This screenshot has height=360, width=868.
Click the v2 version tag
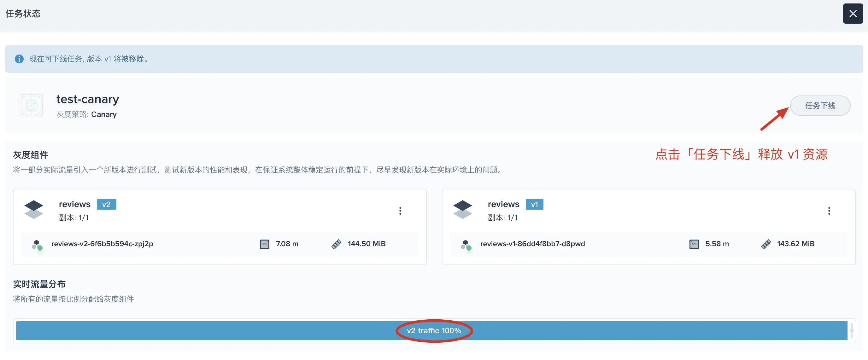coord(106,204)
